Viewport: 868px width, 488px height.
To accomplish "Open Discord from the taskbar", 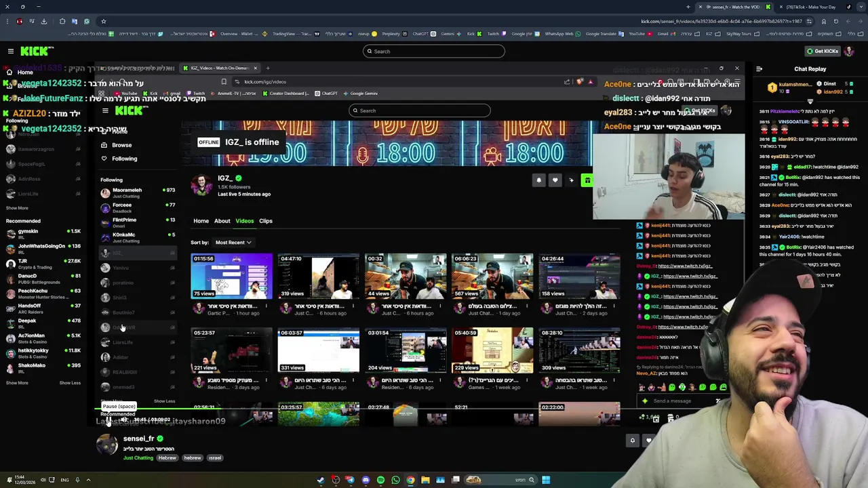I will tap(366, 480).
